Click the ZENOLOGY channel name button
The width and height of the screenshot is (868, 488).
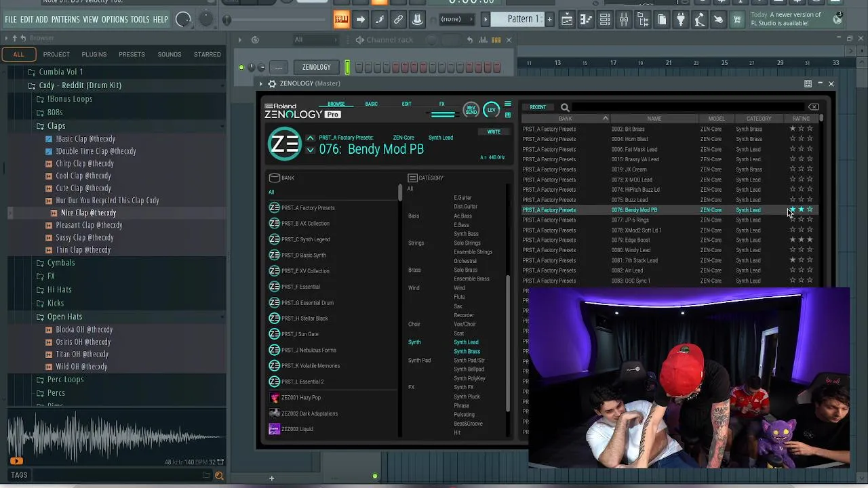tap(317, 67)
